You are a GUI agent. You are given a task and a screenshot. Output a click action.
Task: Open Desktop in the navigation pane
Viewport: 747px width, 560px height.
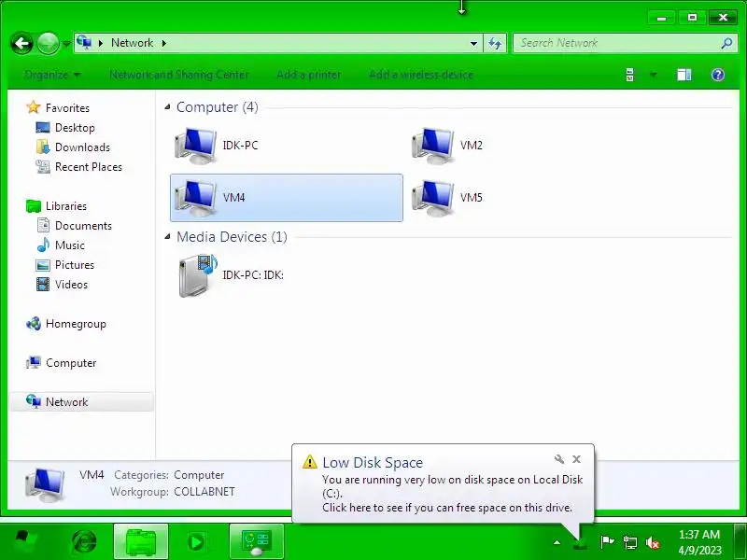(x=75, y=128)
